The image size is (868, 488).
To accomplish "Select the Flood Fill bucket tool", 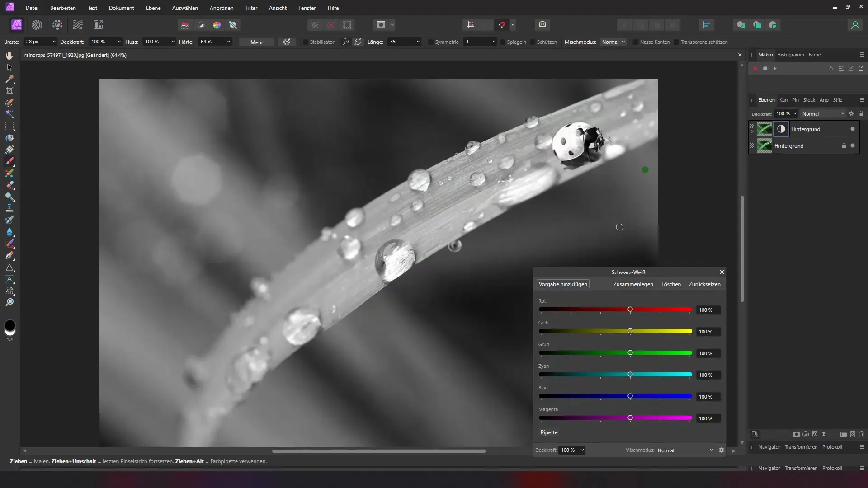I will point(9,138).
